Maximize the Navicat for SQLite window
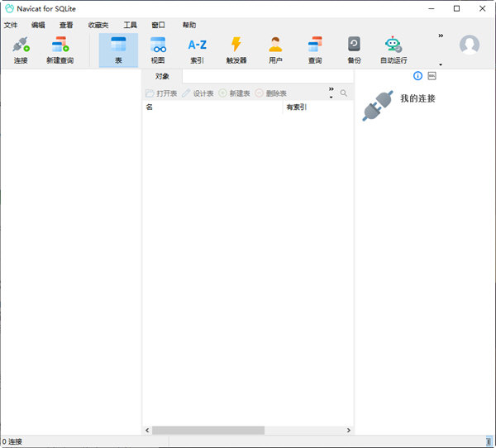 [457, 8]
